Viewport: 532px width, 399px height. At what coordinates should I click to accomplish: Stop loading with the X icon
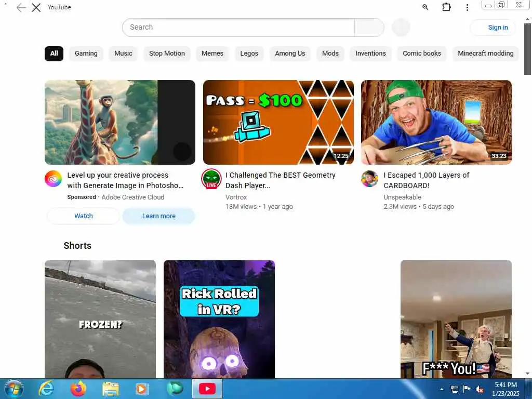click(x=36, y=7)
